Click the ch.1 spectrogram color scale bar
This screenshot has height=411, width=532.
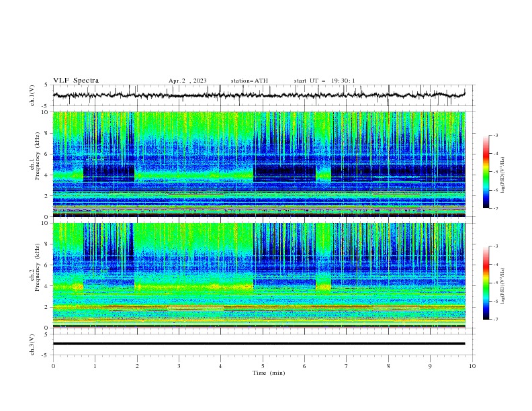pos(486,172)
